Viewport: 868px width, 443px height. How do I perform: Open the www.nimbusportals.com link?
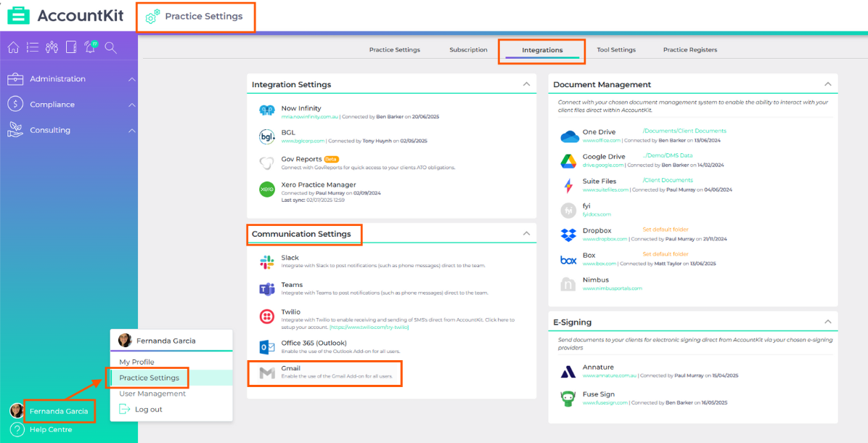click(613, 288)
